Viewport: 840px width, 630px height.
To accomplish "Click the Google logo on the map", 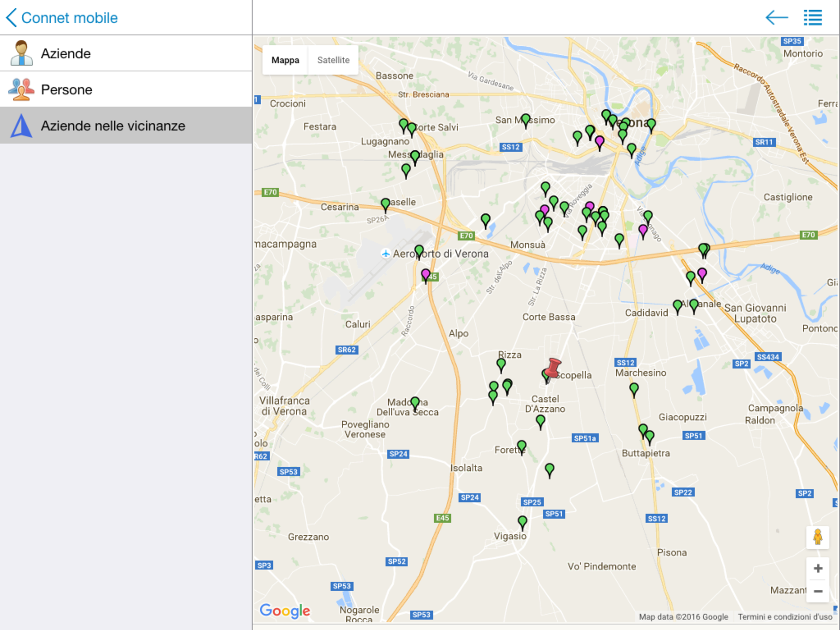I will click(x=285, y=611).
